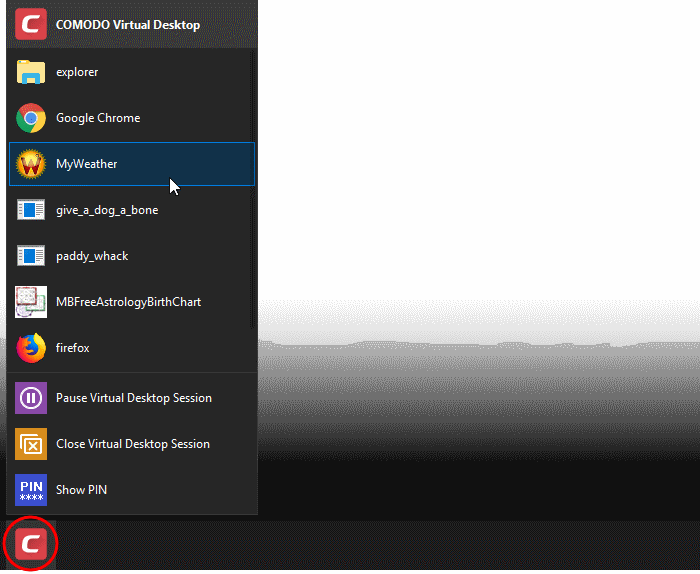This screenshot has width=700, height=574.
Task: Click the purple pause session icon
Action: pos(31,398)
